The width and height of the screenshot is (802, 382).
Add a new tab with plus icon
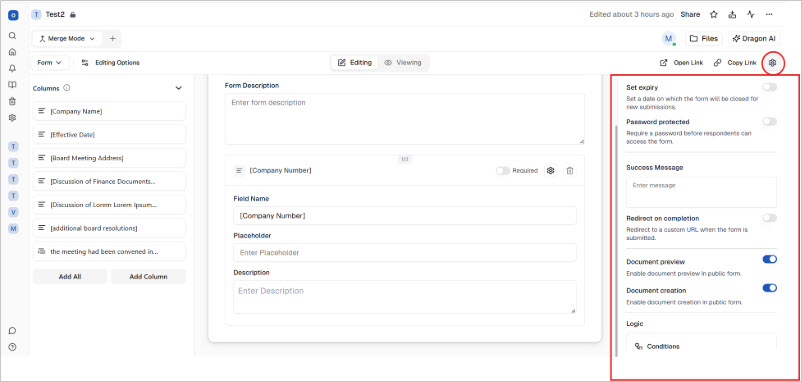[113, 38]
